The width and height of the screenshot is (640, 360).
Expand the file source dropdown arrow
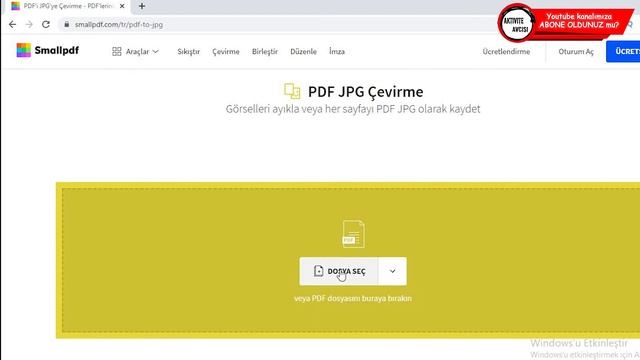[x=392, y=271]
